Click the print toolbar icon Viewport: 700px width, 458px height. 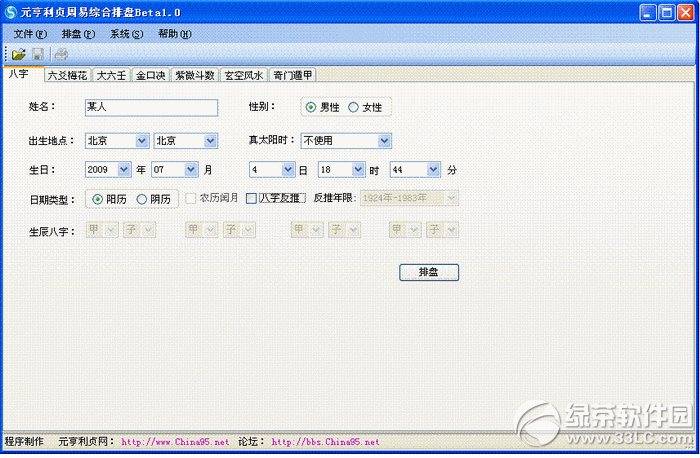pyautogui.click(x=62, y=53)
